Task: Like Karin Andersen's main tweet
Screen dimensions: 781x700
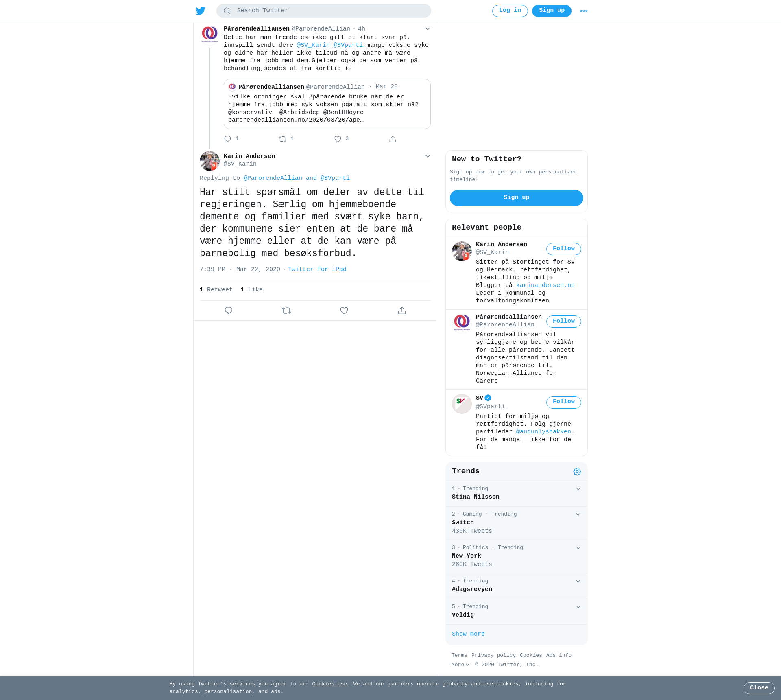Action: [344, 311]
